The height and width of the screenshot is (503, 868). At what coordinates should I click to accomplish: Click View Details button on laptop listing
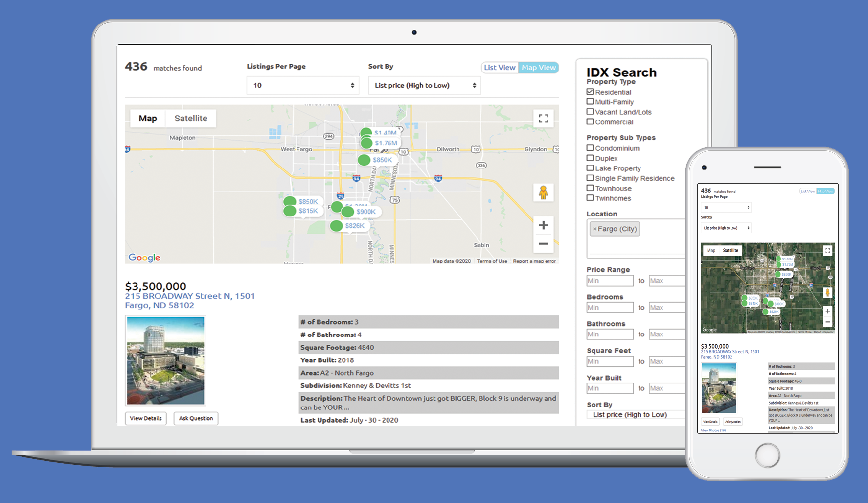click(146, 418)
